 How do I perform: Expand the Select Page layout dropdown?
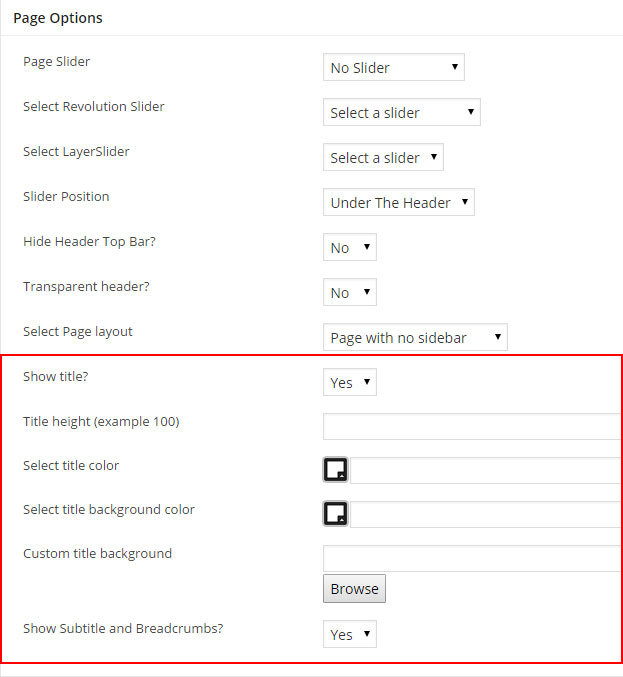coord(415,338)
